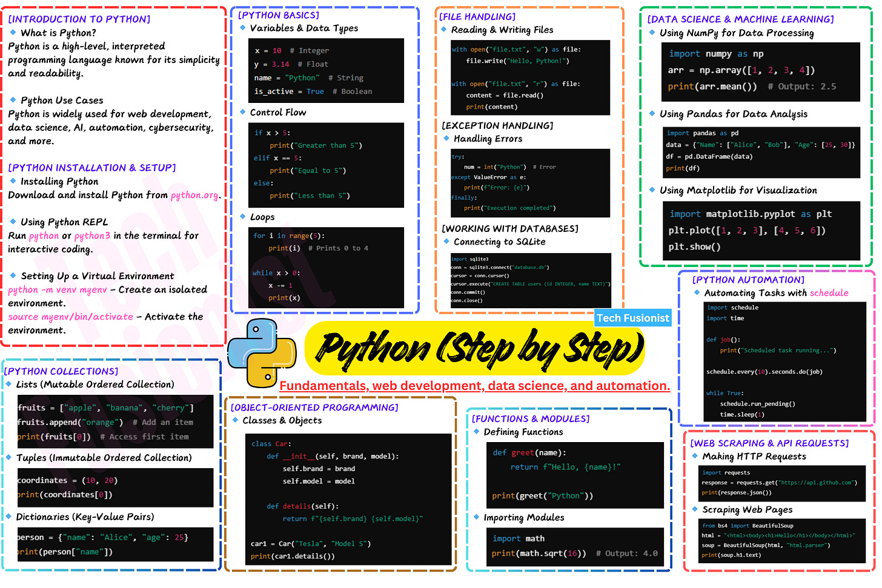Open the BeautifulSoup html.parser code block
The image size is (882, 588).
(782, 541)
